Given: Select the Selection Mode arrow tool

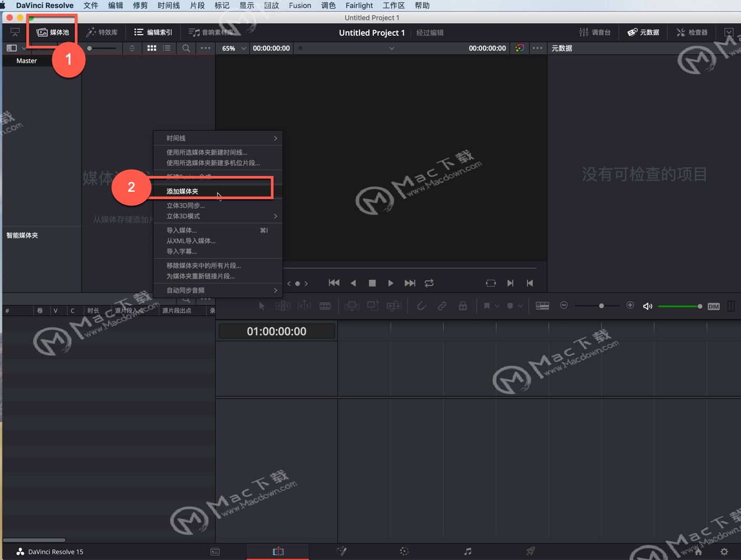Looking at the screenshot, I should pyautogui.click(x=261, y=306).
